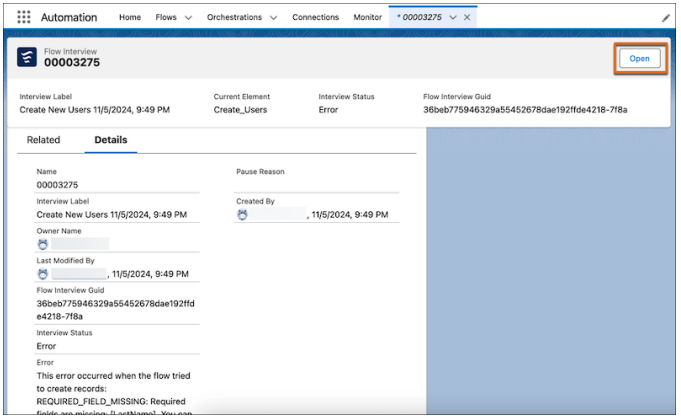Image resolution: width=681 pixels, height=418 pixels.
Task: Go to the Home tab
Action: (130, 18)
